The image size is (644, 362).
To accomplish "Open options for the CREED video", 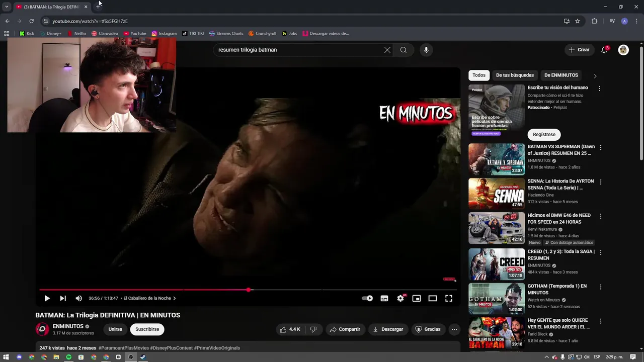I will click(x=600, y=252).
